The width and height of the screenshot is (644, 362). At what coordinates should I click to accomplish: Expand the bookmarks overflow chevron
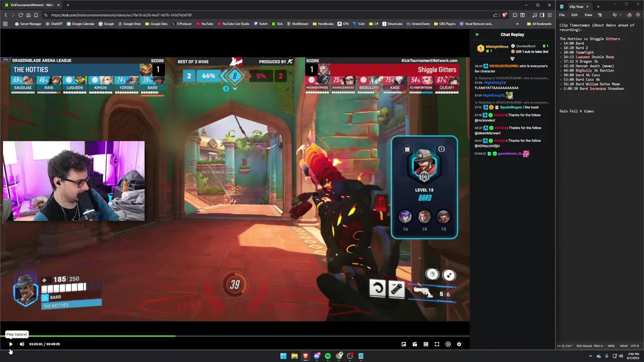tap(517, 24)
